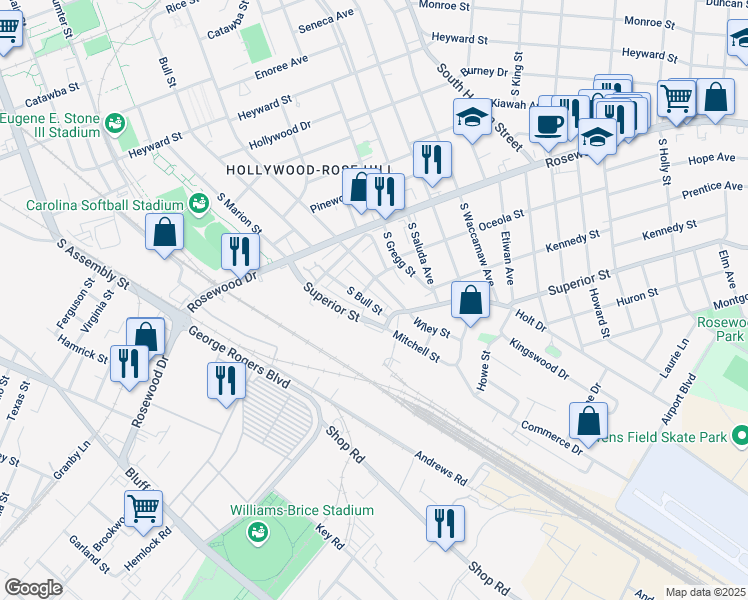
Task: Click the shopping bag marker near Carolina Softball Stadium
Action: pos(165,231)
